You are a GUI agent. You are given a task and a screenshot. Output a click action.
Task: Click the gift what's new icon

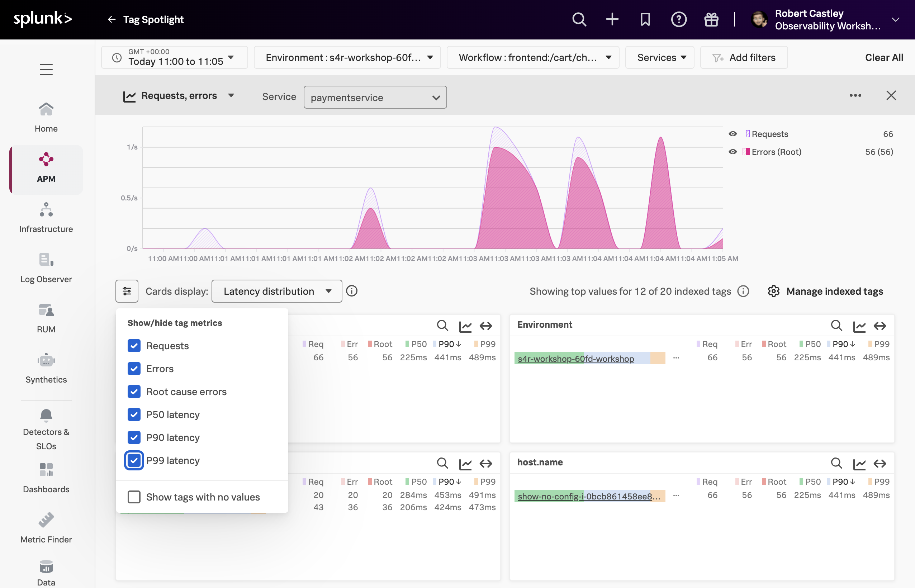[711, 19]
